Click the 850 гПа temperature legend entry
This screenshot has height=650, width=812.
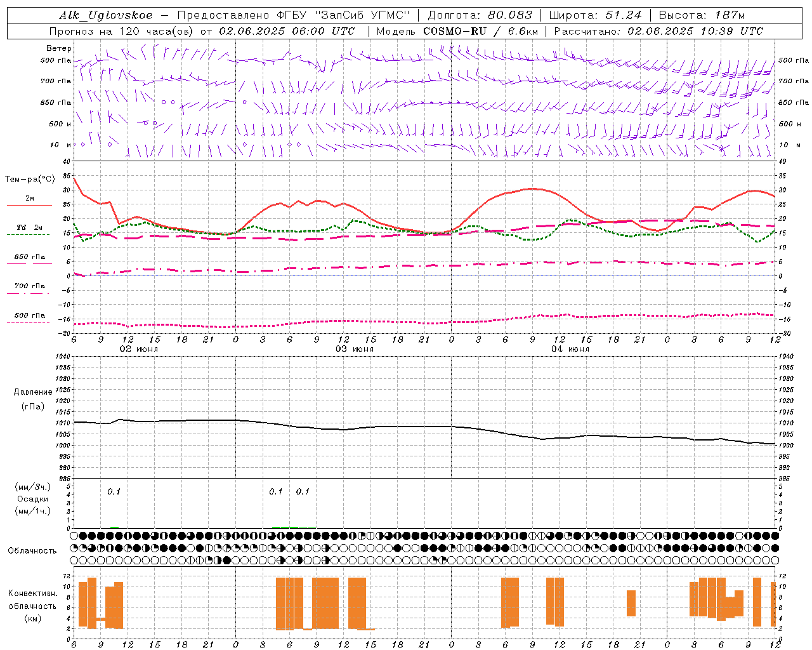[30, 257]
